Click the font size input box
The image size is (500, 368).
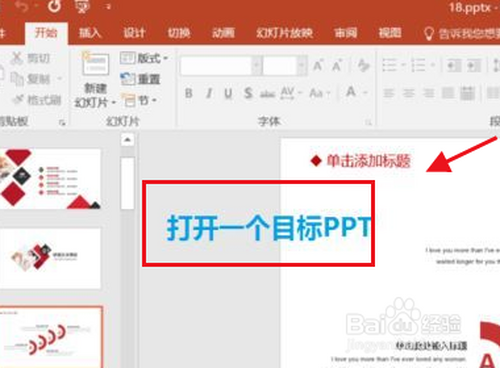[280, 65]
